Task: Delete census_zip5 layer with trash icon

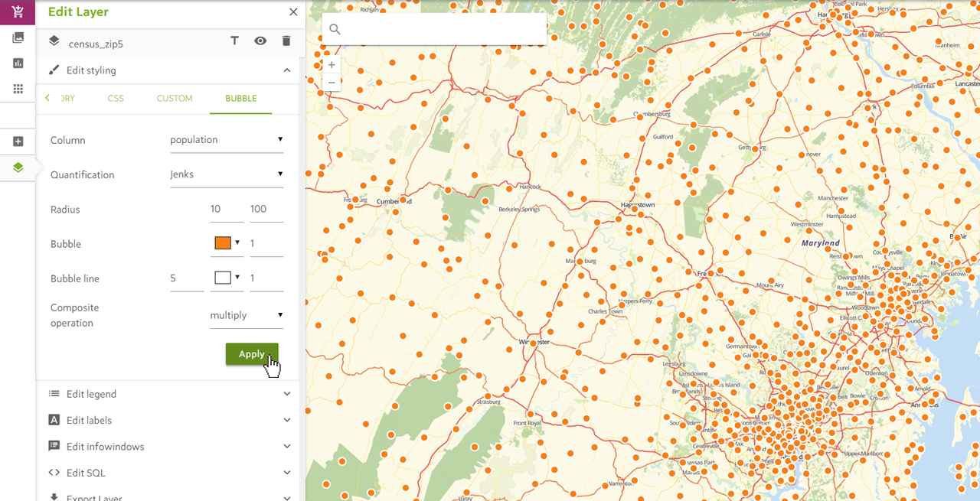Action: click(286, 41)
